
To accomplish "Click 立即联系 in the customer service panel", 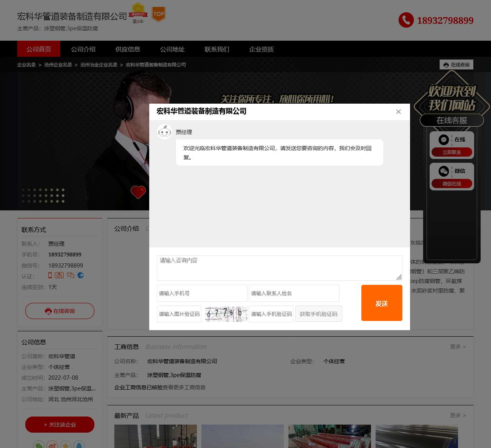I will [x=451, y=152].
